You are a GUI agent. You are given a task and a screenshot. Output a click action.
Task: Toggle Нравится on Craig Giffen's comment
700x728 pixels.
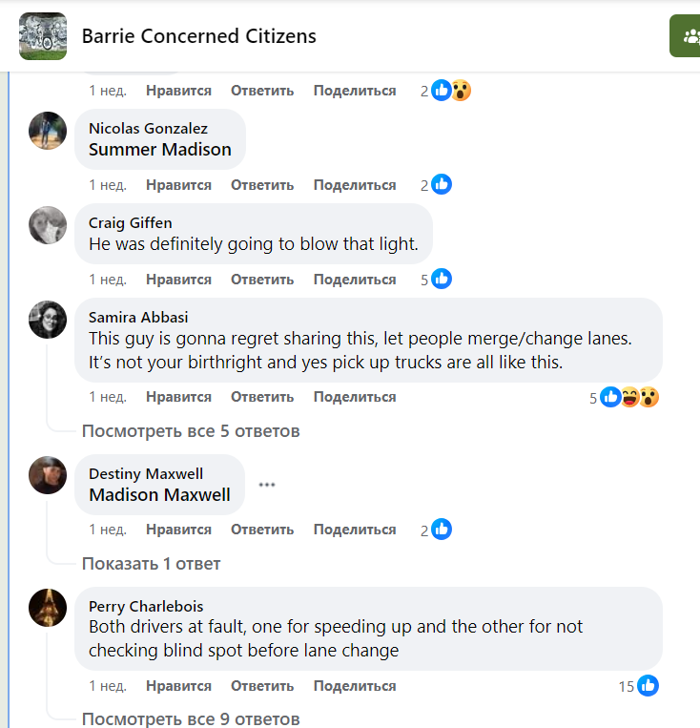178,280
